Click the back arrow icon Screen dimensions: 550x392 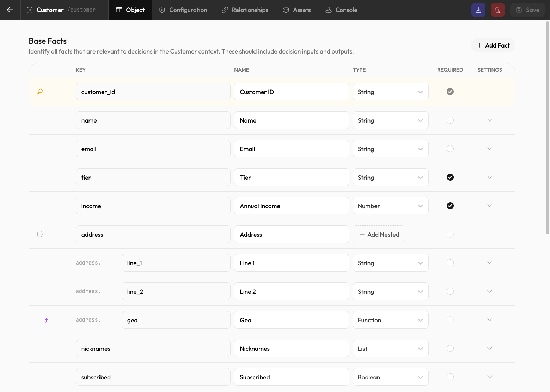tap(10, 10)
